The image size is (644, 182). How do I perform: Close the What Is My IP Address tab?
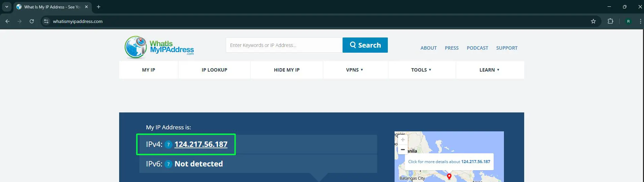coord(86,7)
